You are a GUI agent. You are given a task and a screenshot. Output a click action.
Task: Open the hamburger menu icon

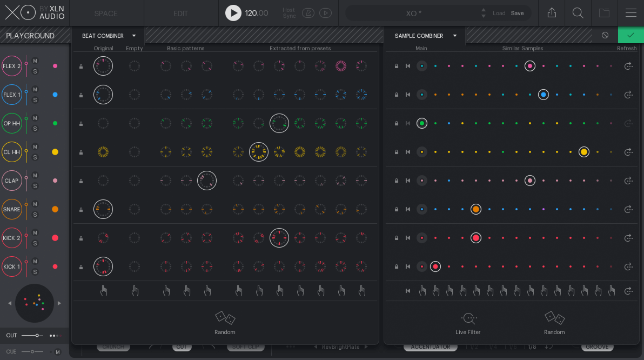[630, 13]
